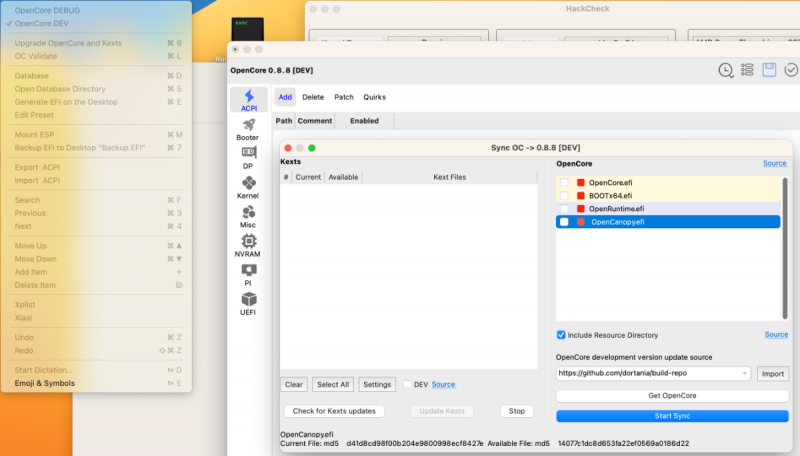Image resolution: width=800 pixels, height=456 pixels.
Task: Check the BOOTx64.efi checkbox
Action: [x=564, y=196]
